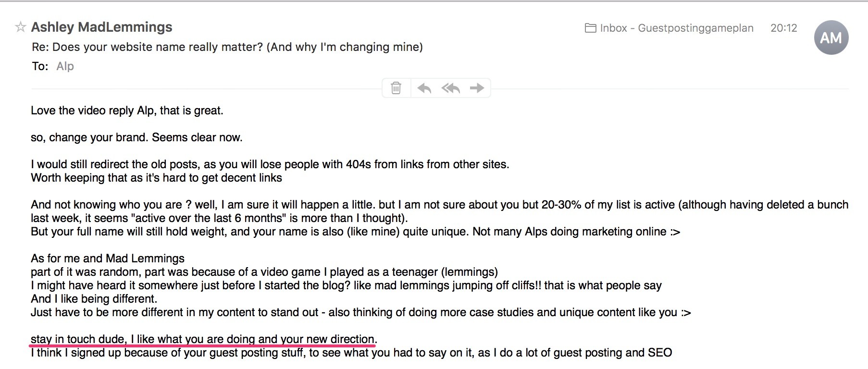Select sender name Ashley MadLemmings

pos(102,27)
